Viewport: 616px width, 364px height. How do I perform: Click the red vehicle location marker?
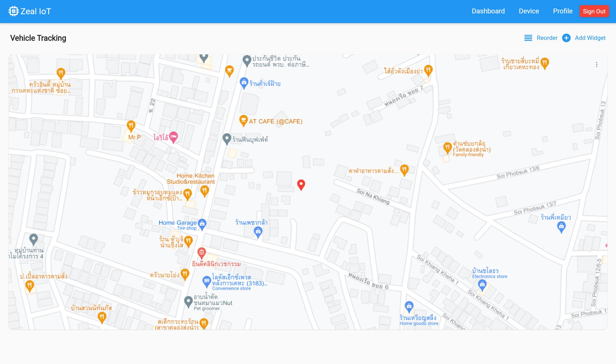[x=301, y=184]
